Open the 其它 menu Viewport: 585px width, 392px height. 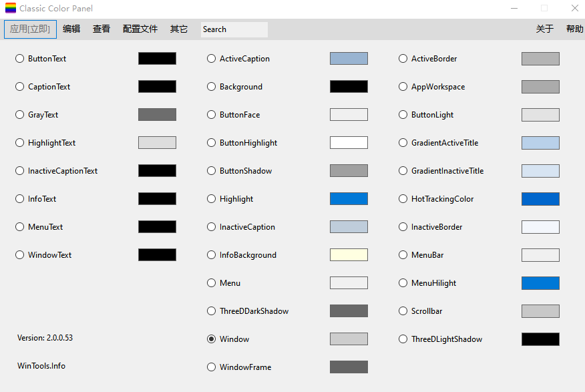(179, 29)
